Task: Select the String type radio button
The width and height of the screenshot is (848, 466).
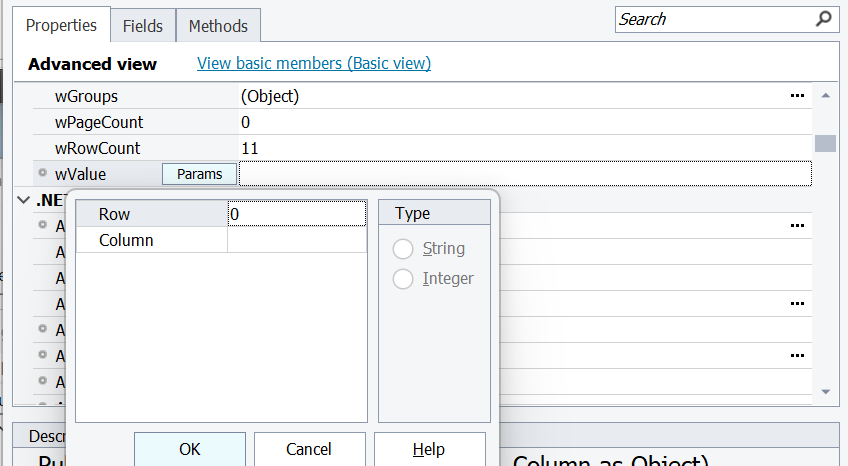Action: click(403, 249)
